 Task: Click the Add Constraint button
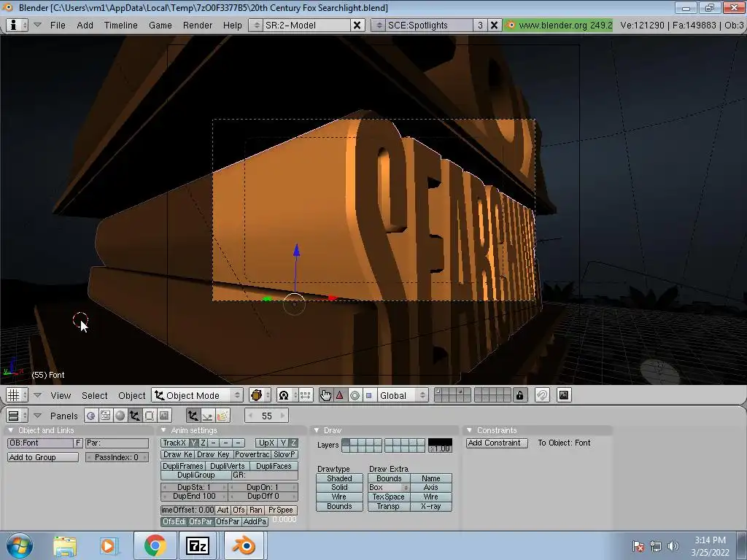pos(497,443)
